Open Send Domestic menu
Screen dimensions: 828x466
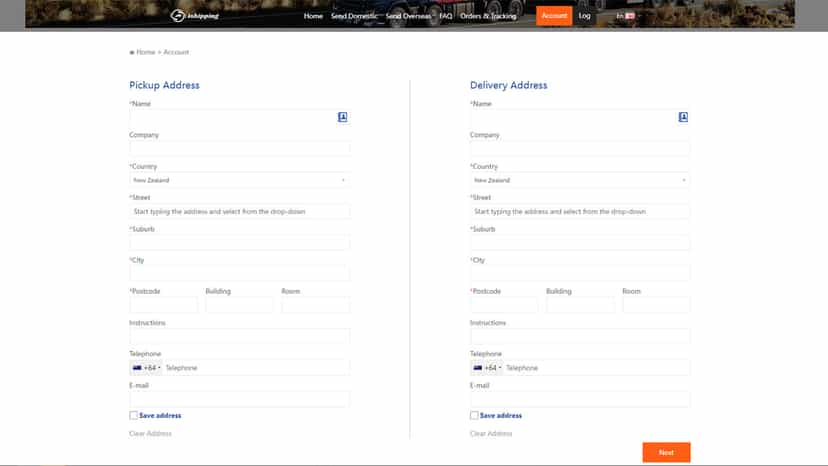[x=354, y=16]
